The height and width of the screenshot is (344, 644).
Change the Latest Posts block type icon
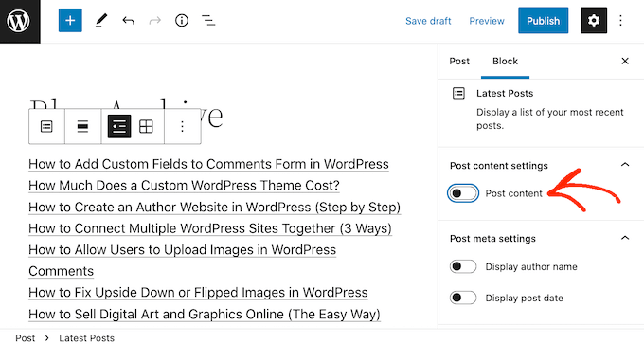pyautogui.click(x=46, y=127)
